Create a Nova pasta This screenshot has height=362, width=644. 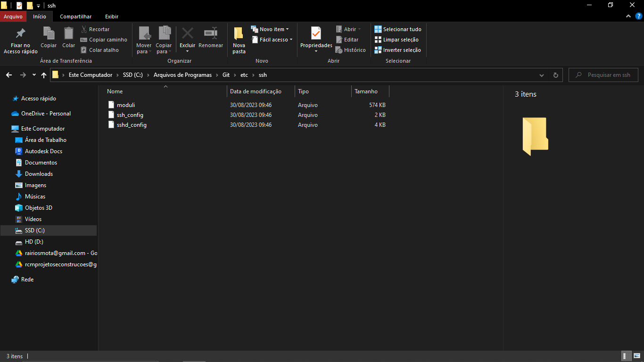tap(239, 41)
